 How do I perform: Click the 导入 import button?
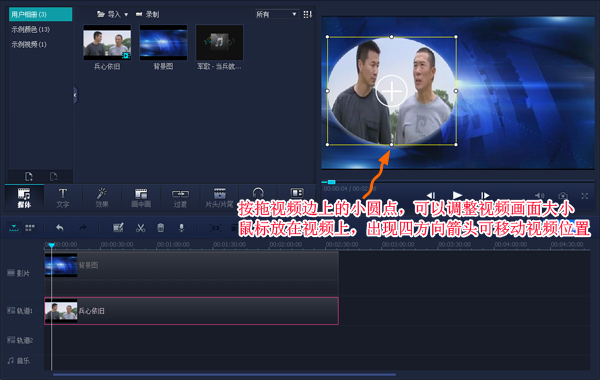[109, 15]
